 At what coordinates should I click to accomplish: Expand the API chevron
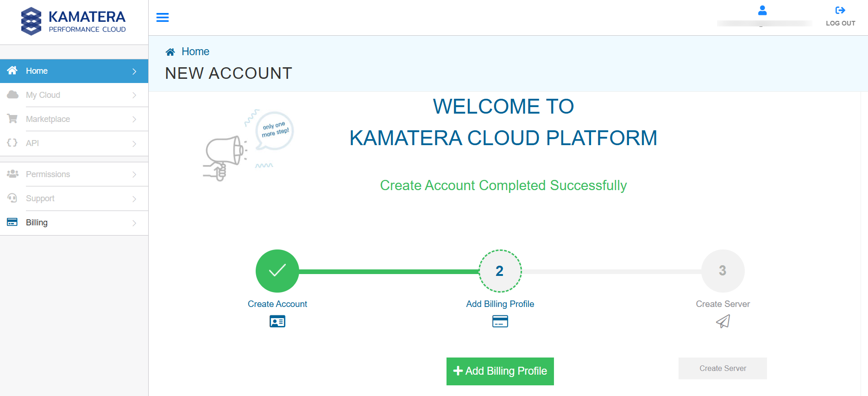[134, 144]
